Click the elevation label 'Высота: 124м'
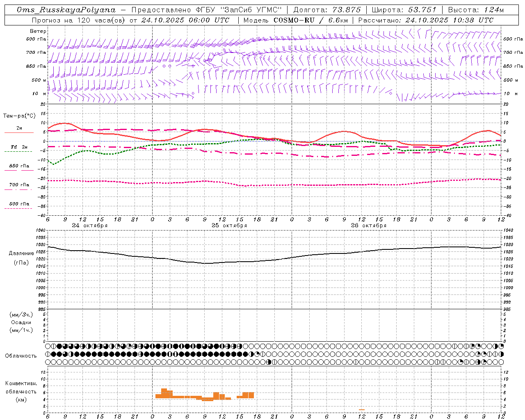This screenshot has width=525, height=420. 476,9
